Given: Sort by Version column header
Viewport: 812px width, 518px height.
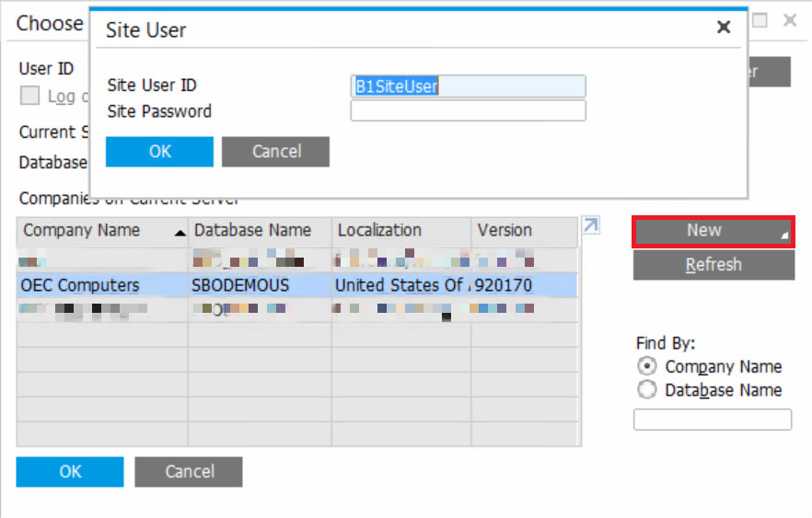Looking at the screenshot, I should click(505, 231).
